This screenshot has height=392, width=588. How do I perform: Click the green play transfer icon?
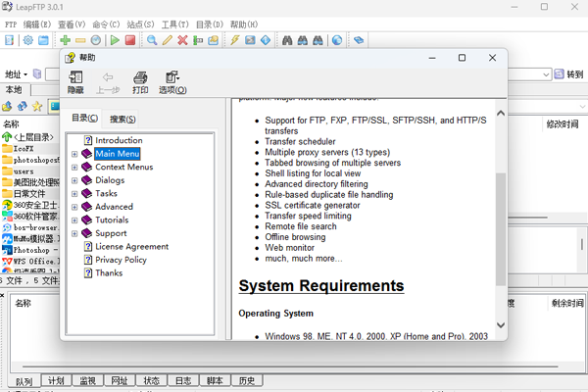(115, 40)
